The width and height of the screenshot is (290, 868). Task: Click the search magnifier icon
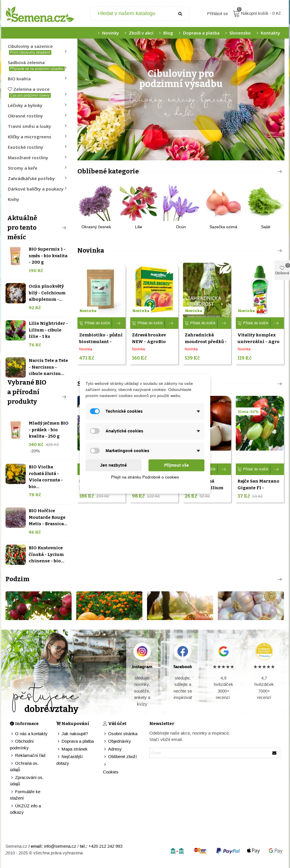click(x=180, y=14)
